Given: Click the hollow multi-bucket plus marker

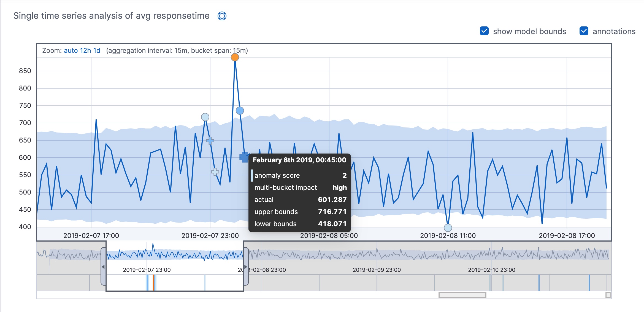Looking at the screenshot, I should [x=215, y=172].
